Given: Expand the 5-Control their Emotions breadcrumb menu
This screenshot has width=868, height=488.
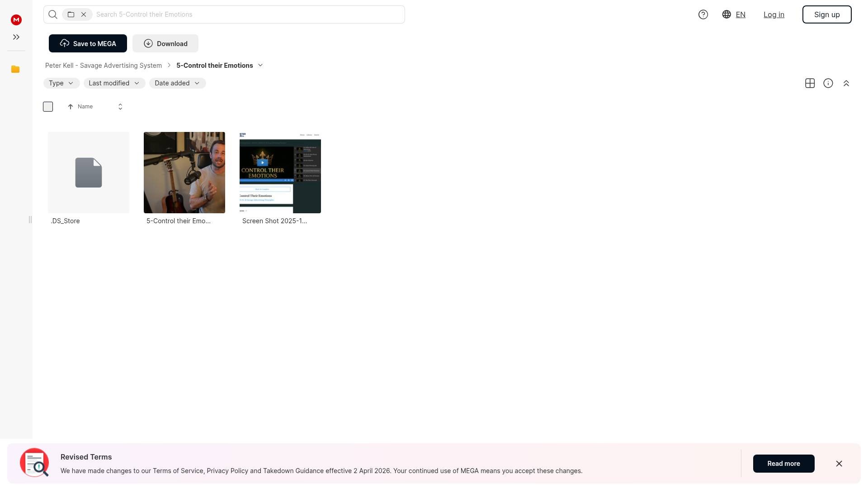Looking at the screenshot, I should (x=260, y=66).
